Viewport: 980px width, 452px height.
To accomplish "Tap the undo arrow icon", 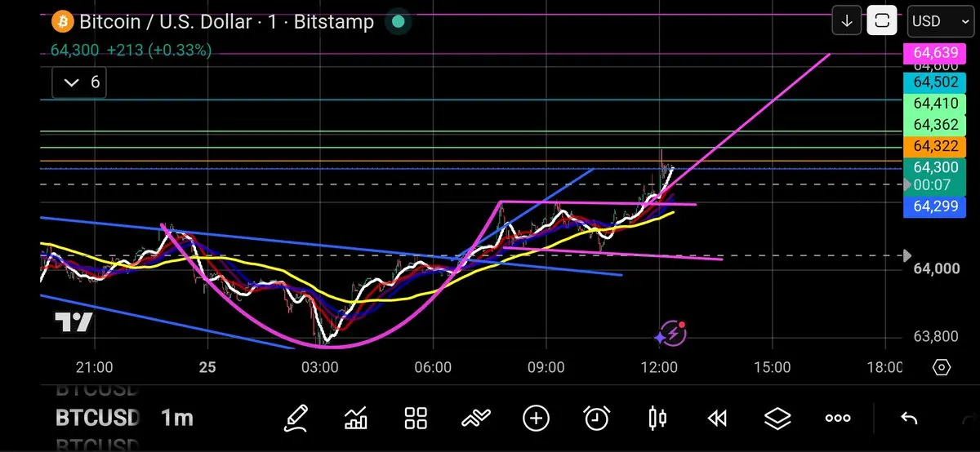I will [x=909, y=419].
